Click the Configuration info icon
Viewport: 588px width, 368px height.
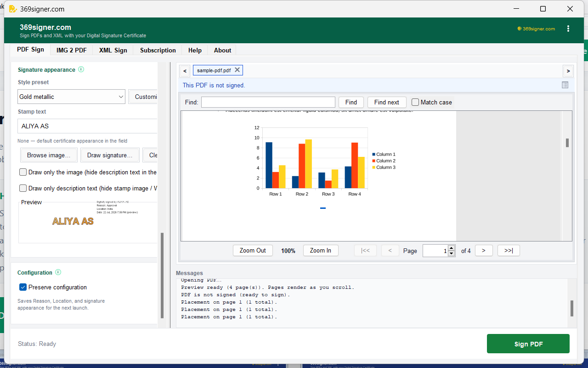(58, 272)
